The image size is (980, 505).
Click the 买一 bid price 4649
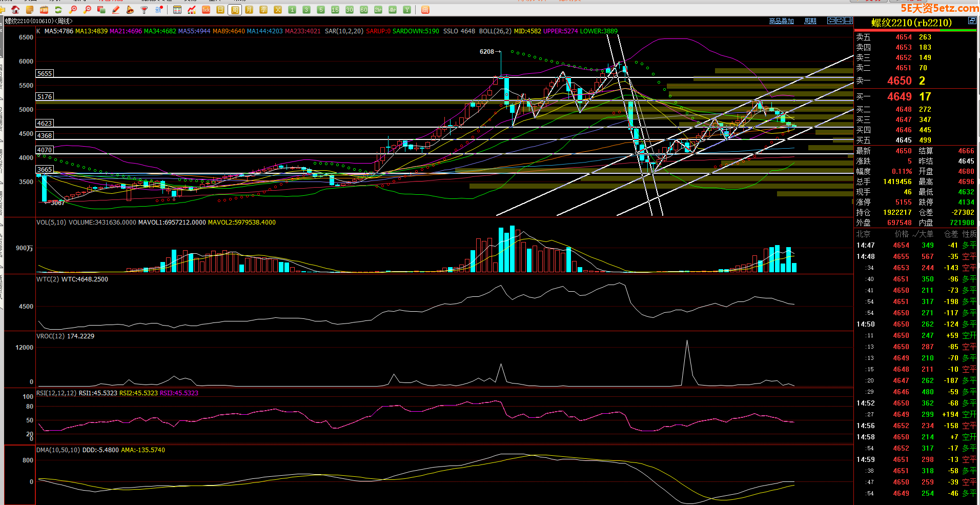click(x=900, y=96)
